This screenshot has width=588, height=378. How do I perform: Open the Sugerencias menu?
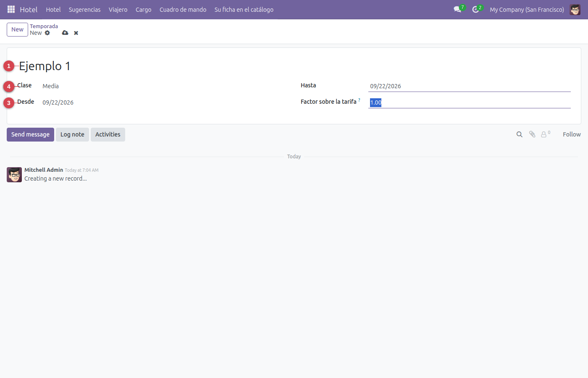point(85,9)
